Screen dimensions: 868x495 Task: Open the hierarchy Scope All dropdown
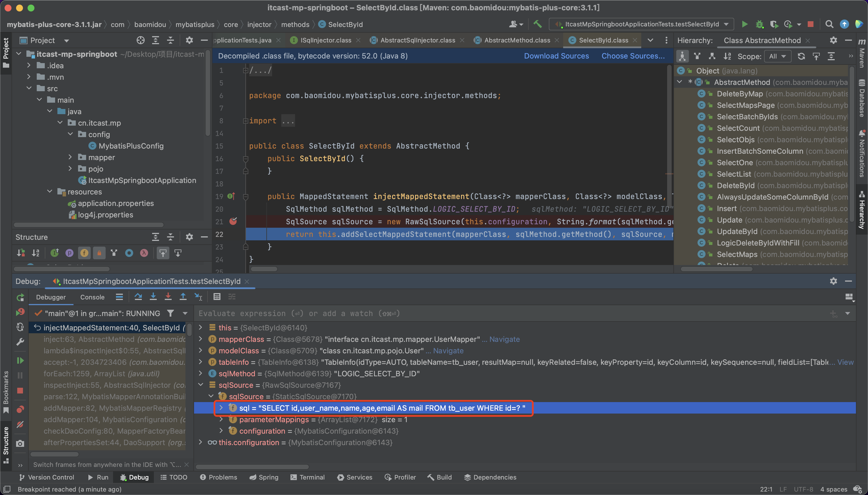click(x=778, y=56)
